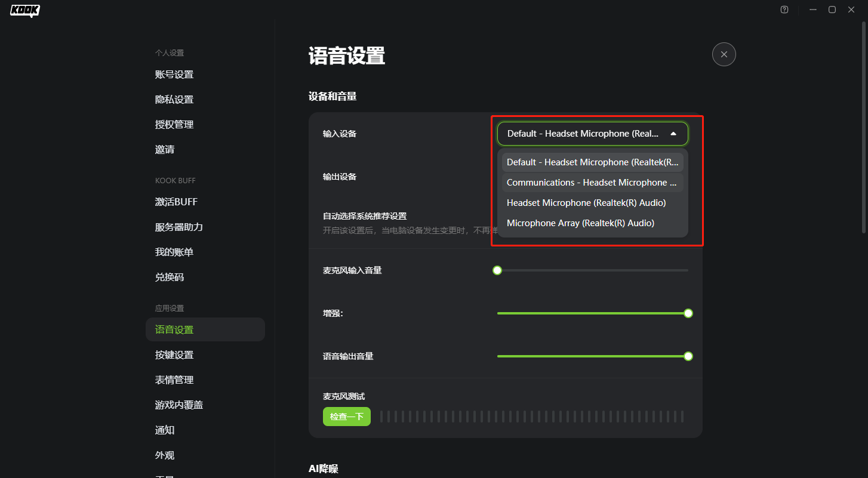
Task: Click the KOOK logo icon
Action: pos(25,10)
